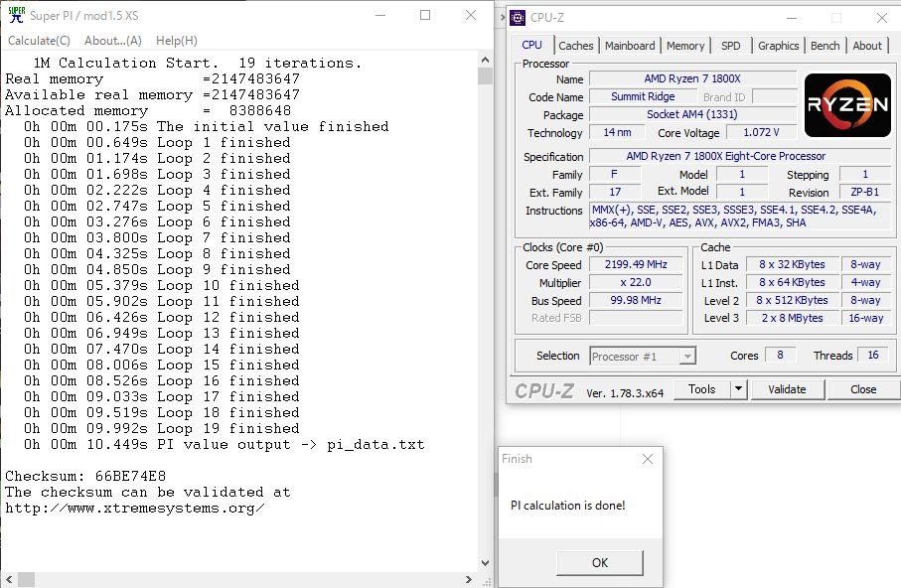Click the Cores count value 8

[780, 356]
